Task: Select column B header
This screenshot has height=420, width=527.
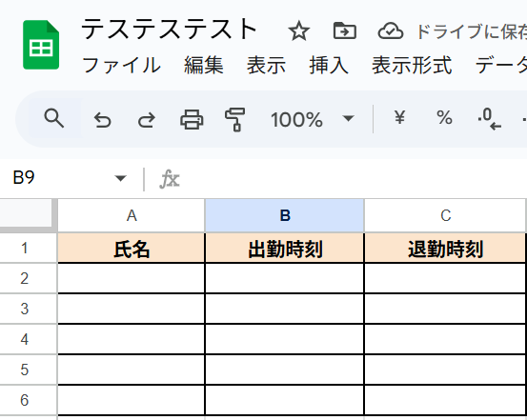Action: point(284,215)
